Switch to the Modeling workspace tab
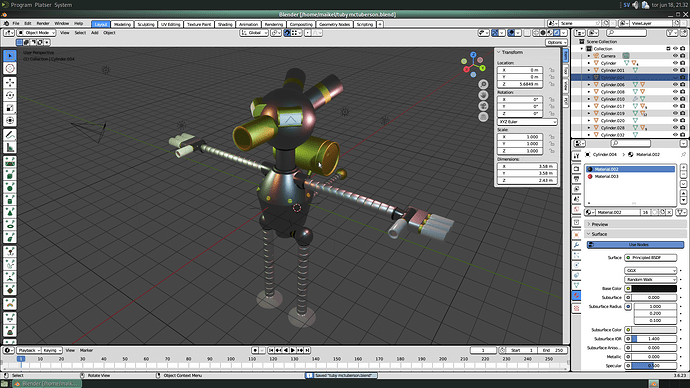Screen dimensions: 690x388 point(122,24)
